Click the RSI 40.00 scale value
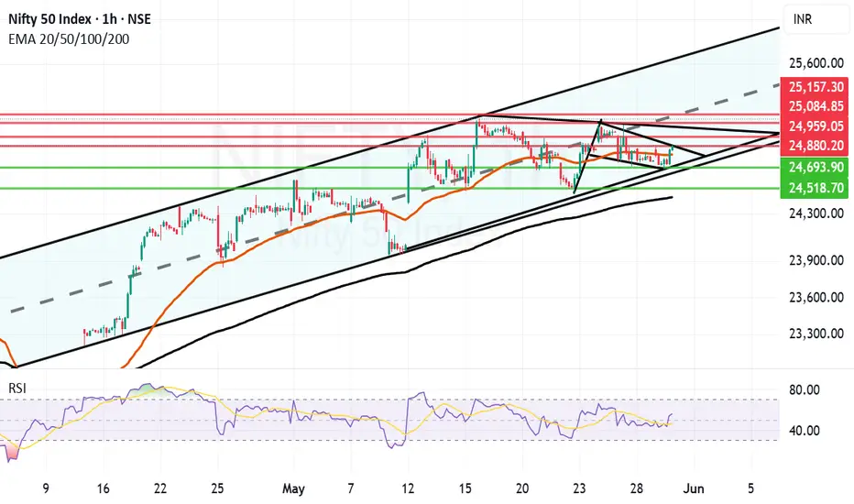The width and height of the screenshot is (854, 504). tap(805, 431)
